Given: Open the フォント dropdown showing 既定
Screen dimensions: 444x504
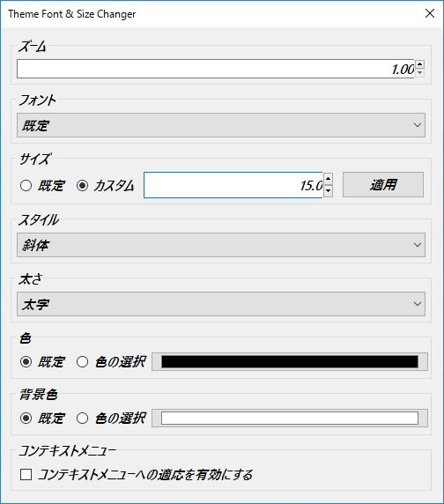Looking at the screenshot, I should tap(221, 125).
